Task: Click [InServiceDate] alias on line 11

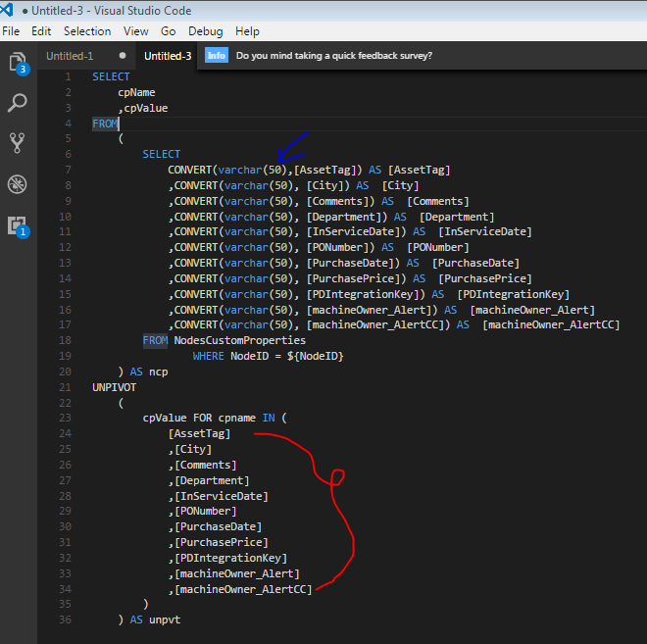Action: (x=485, y=232)
